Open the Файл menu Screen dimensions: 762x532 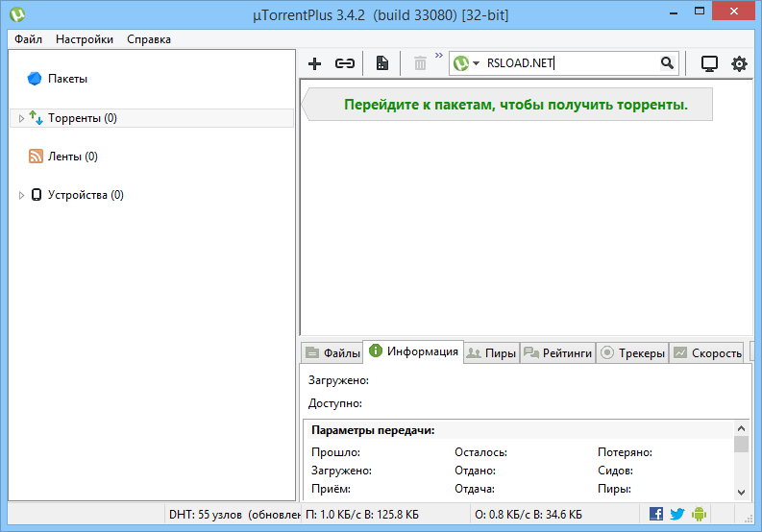click(28, 39)
